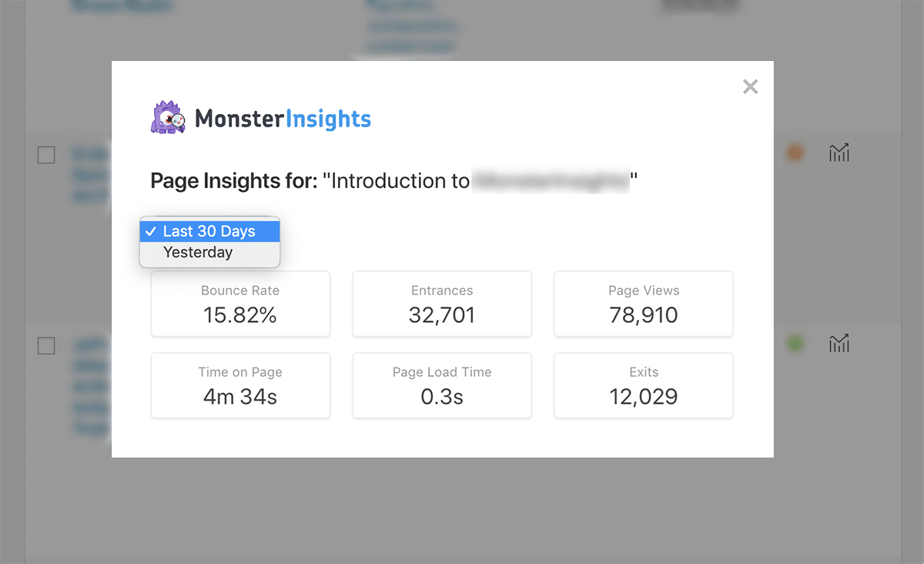Click the MonsterInsights monster mascot logo

[169, 117]
